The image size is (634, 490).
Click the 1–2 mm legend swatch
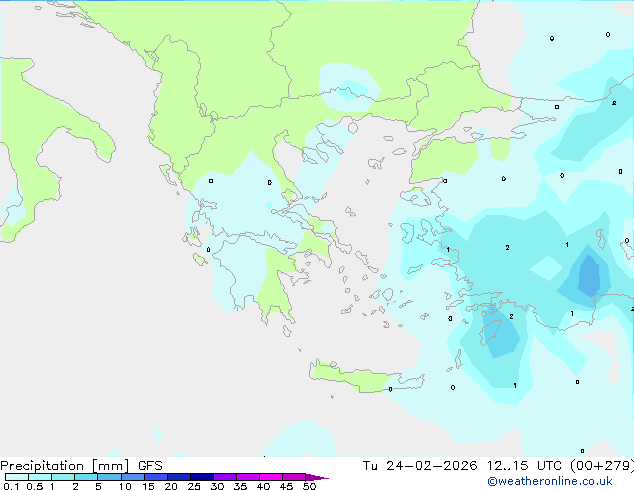click(63, 477)
